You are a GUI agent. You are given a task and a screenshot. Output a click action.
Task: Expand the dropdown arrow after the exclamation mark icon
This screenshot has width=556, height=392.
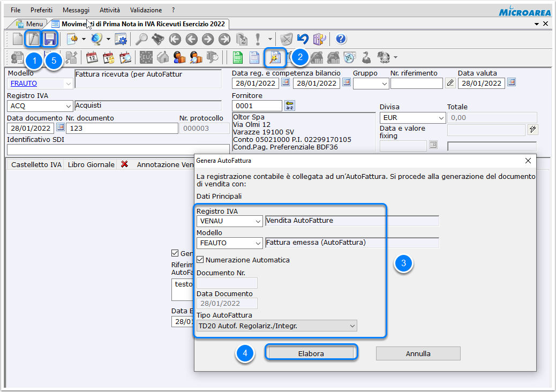pyautogui.click(x=270, y=39)
